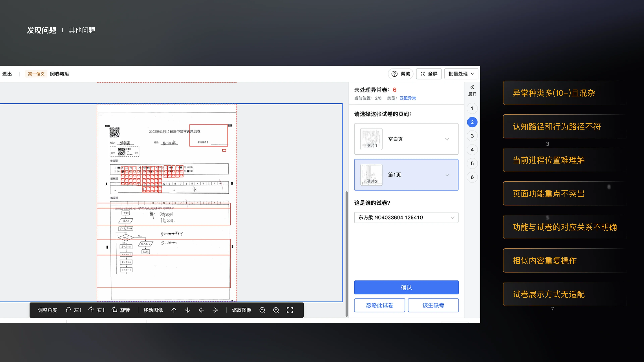Click the 试卷展示方式无适配 card
The image size is (644, 362).
(x=565, y=294)
